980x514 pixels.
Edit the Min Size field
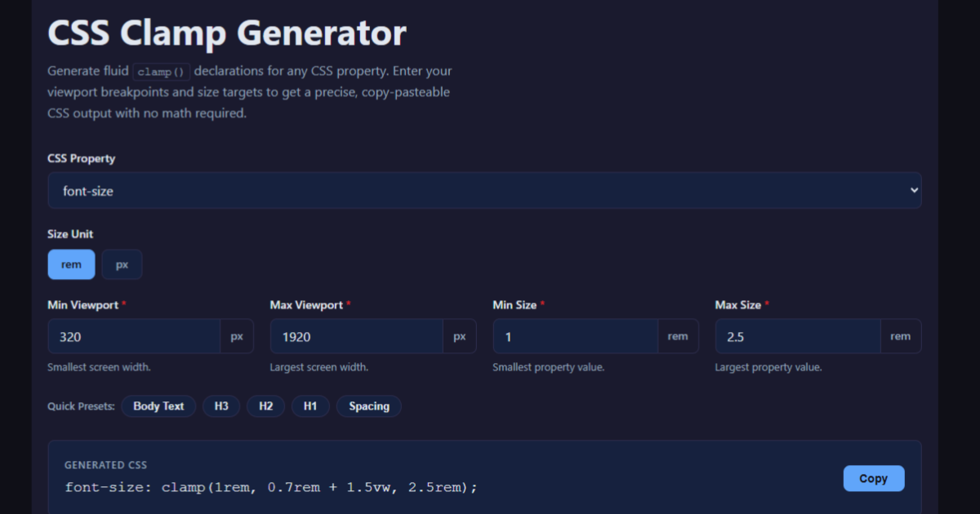pos(575,336)
